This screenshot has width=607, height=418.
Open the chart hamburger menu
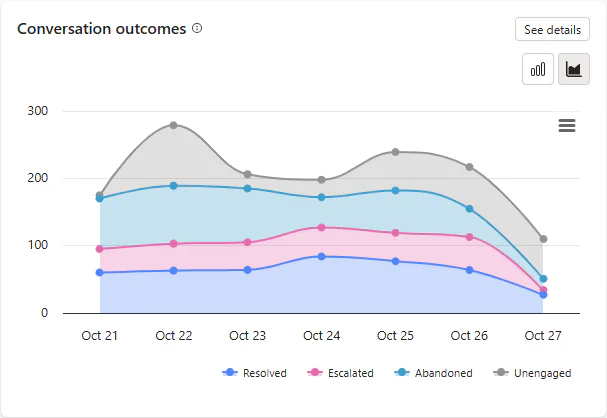pyautogui.click(x=567, y=125)
